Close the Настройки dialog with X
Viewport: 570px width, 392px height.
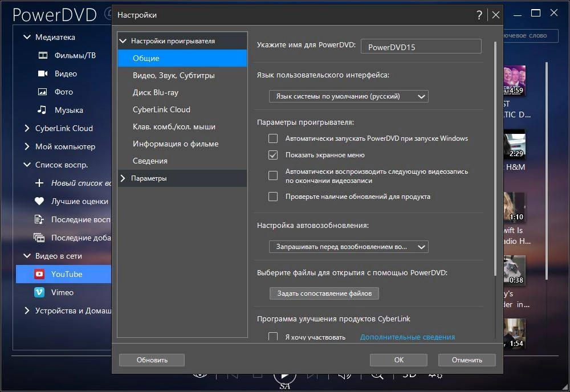pos(495,15)
